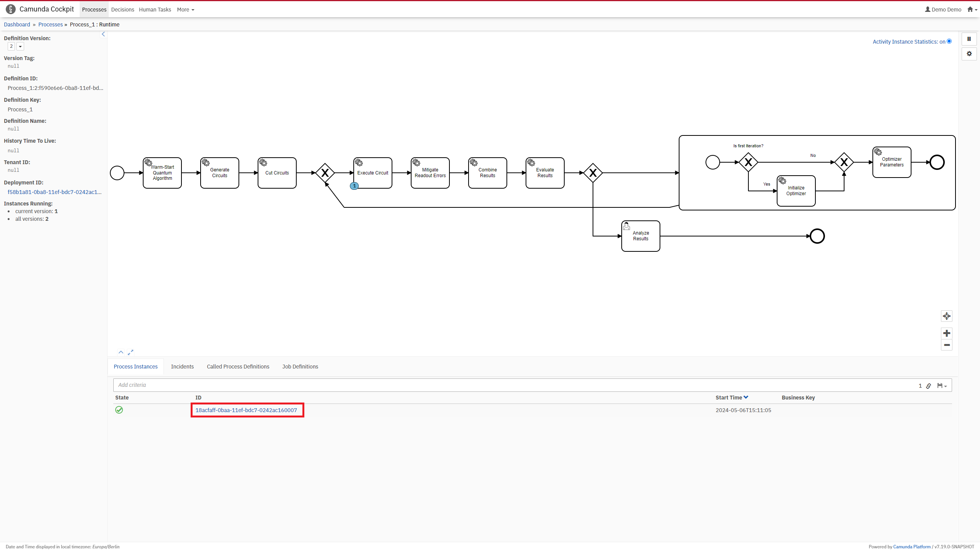The image size is (980, 551).
Task: Click the Optimizer Parameters task icon
Action: pyautogui.click(x=878, y=152)
